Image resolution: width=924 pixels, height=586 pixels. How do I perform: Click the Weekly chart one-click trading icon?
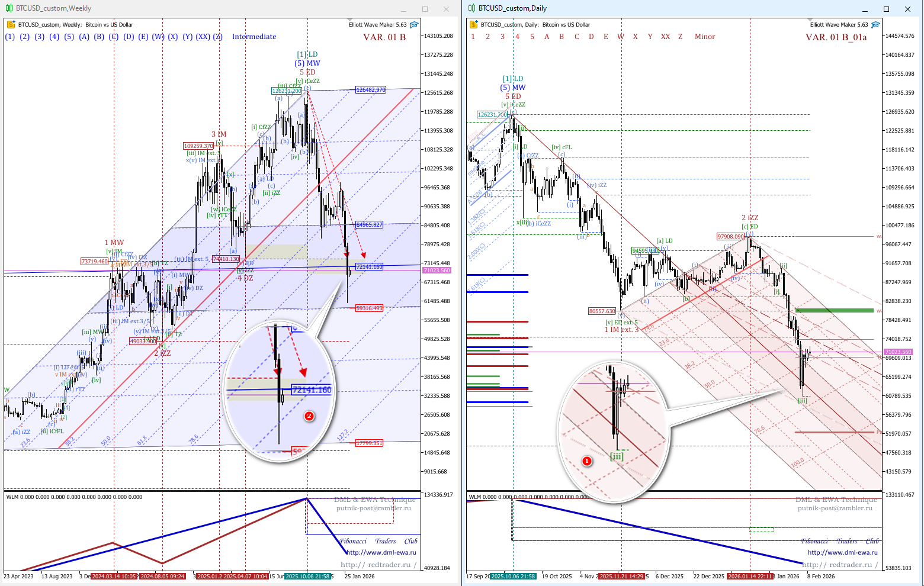click(x=10, y=25)
